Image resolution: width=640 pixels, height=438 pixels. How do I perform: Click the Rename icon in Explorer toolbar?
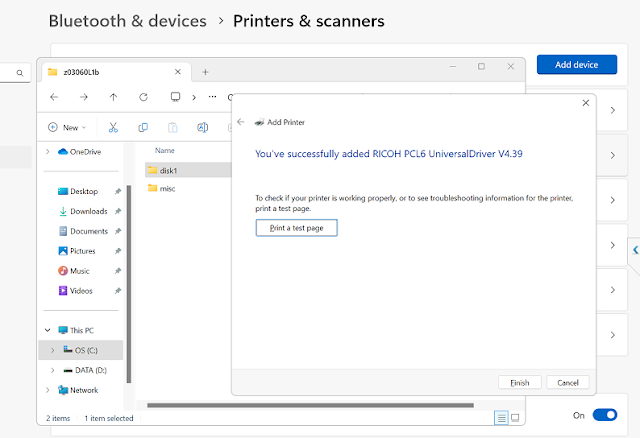coord(202,127)
